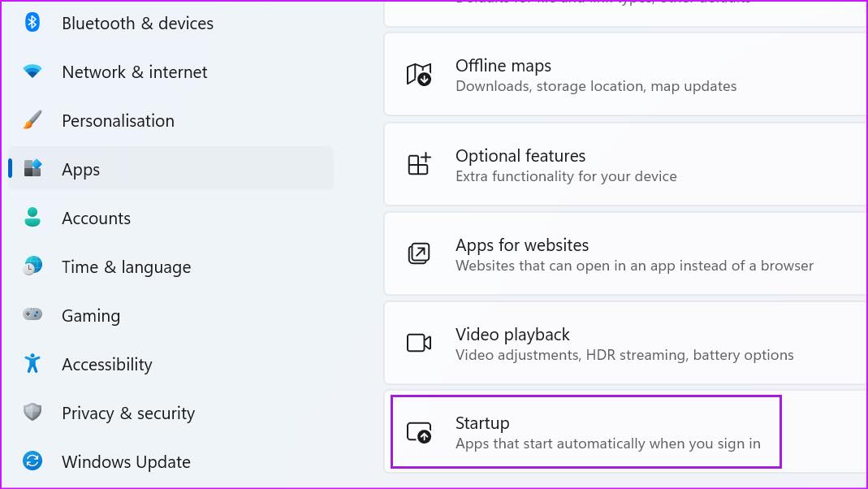Click the Startup icon in the highlighted card

click(x=419, y=432)
